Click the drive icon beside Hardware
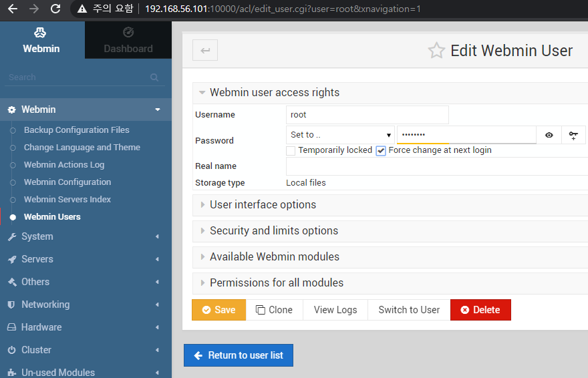The width and height of the screenshot is (588, 378). point(11,327)
